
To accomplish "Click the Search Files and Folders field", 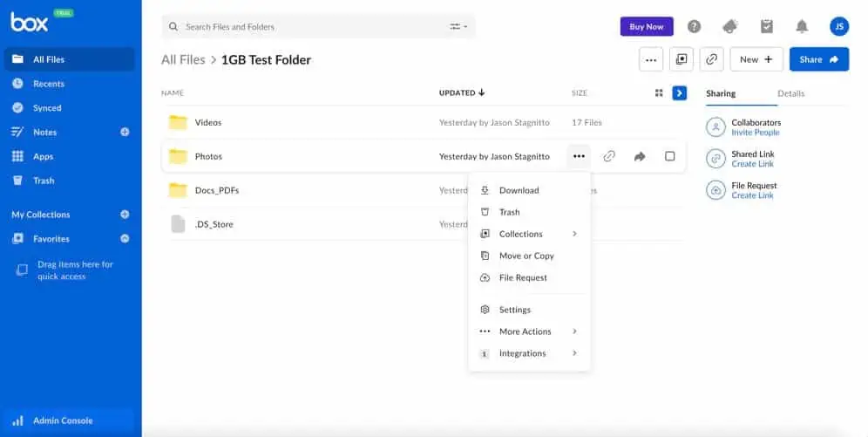I will click(305, 27).
